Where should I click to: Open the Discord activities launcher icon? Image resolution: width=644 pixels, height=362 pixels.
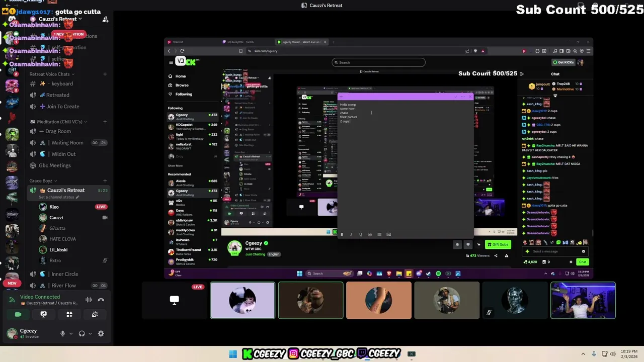[69, 314]
